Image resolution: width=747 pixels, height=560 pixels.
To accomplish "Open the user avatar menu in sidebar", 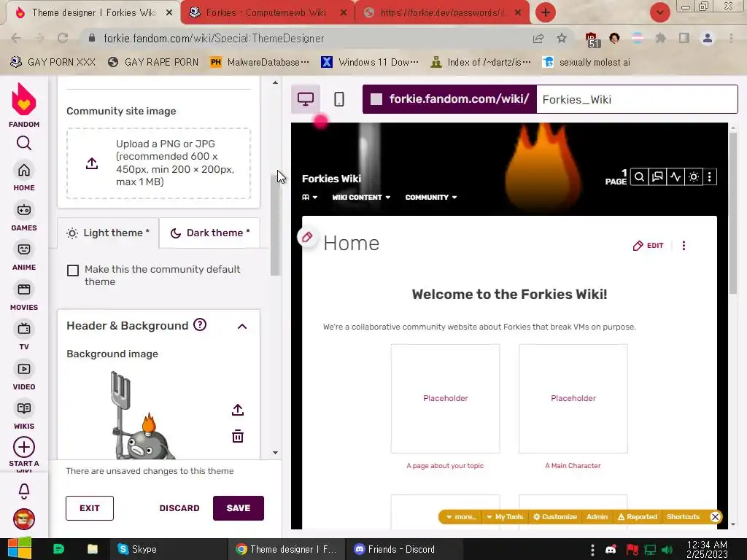I will pos(24,519).
